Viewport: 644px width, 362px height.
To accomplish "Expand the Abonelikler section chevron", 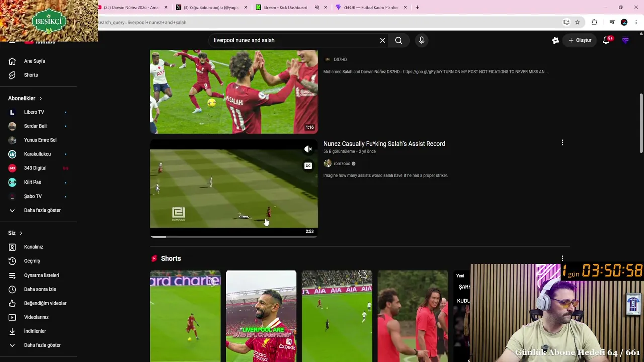I will click(40, 99).
